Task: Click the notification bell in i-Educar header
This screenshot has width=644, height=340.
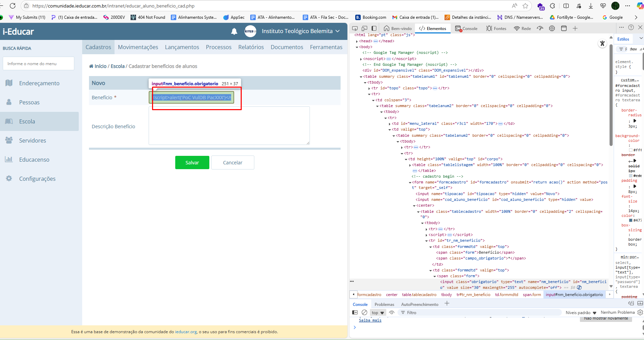Action: 234,31
